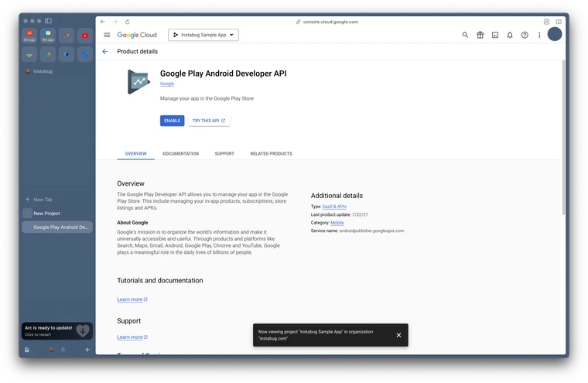This screenshot has height=383, width=588.
Task: Open the Google Cloud navigation hamburger menu
Action: point(107,35)
